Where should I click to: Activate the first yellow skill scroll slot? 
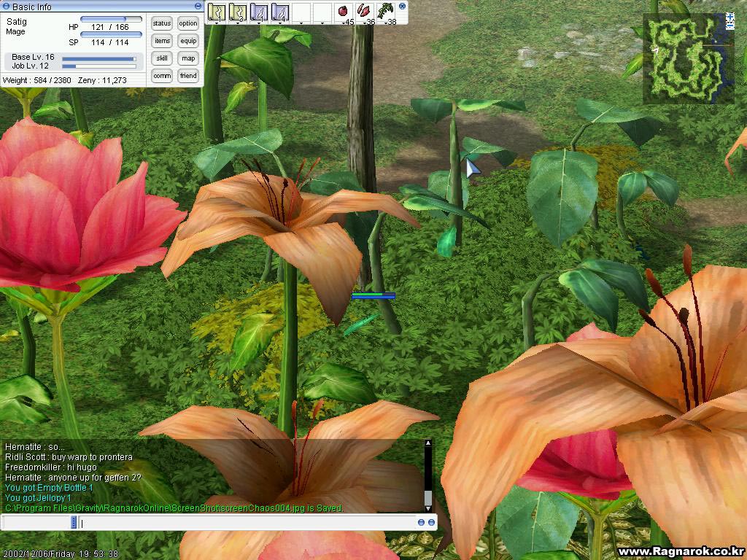217,12
